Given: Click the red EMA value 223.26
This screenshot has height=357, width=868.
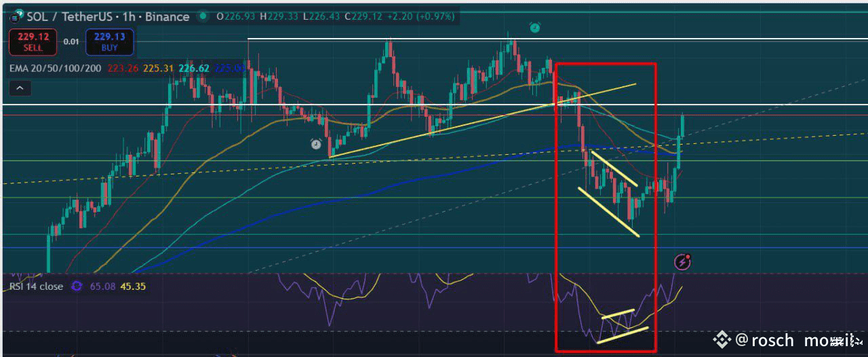Looking at the screenshot, I should (x=123, y=68).
